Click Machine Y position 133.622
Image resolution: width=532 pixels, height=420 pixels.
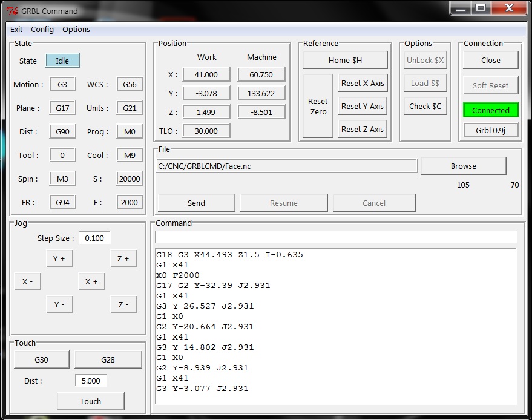[261, 94]
